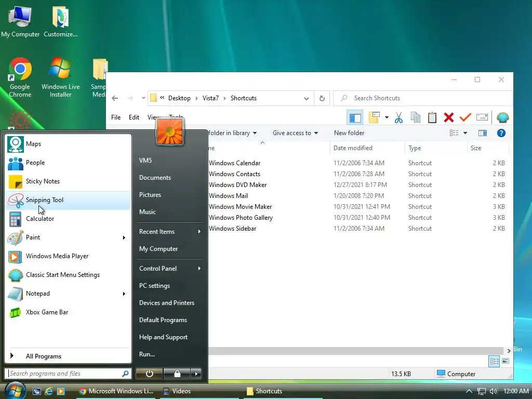This screenshot has height=399, width=532.
Task: Expand Control Panel submenu
Action: tap(170, 269)
